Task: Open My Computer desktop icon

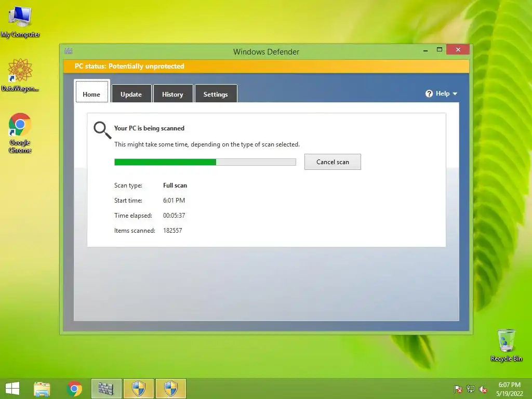Action: [20, 21]
